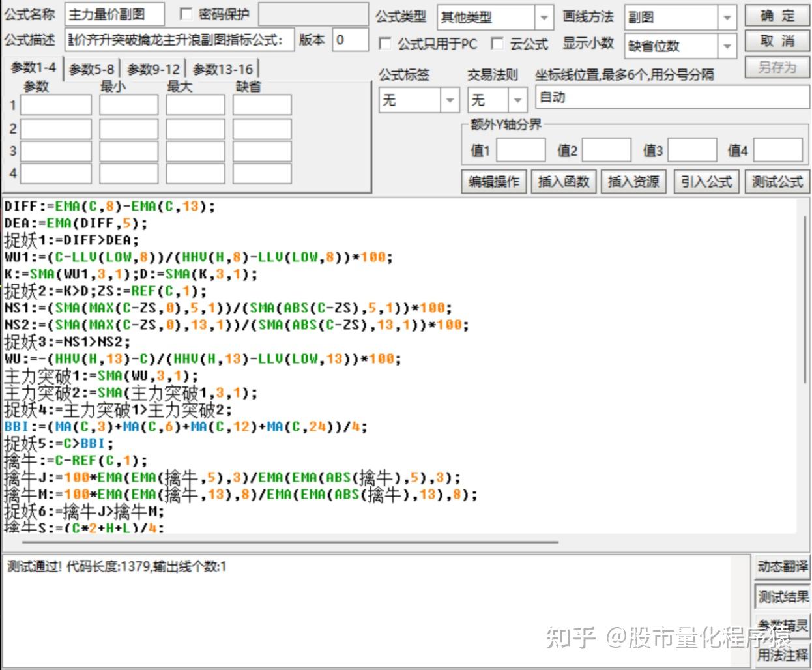Click the 公式描述 input field
Screen dimensions: 812x670
click(x=180, y=40)
